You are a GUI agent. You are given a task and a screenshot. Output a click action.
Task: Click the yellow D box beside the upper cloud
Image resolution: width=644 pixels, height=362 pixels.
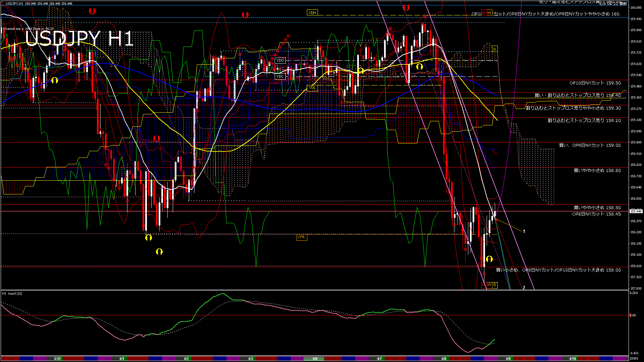494,49
